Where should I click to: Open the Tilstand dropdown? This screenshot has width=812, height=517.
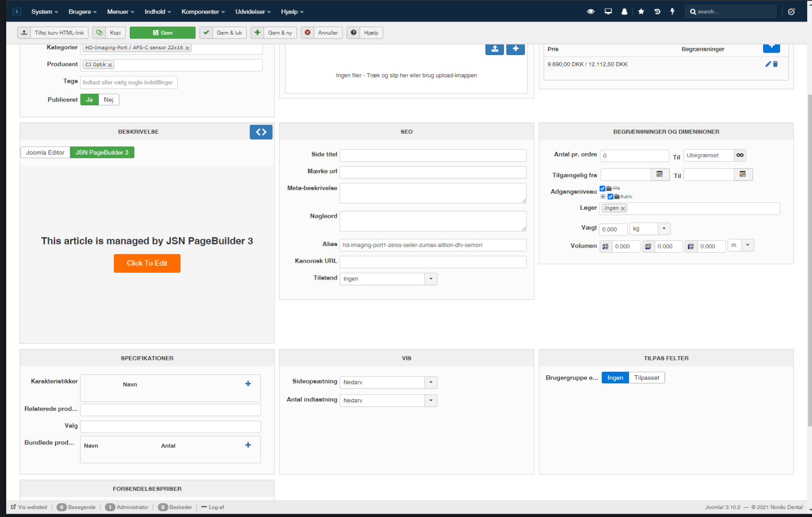[388, 279]
